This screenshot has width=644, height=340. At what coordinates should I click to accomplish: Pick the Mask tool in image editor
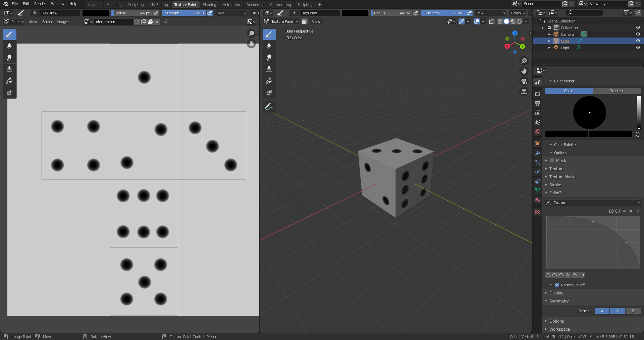tap(9, 92)
